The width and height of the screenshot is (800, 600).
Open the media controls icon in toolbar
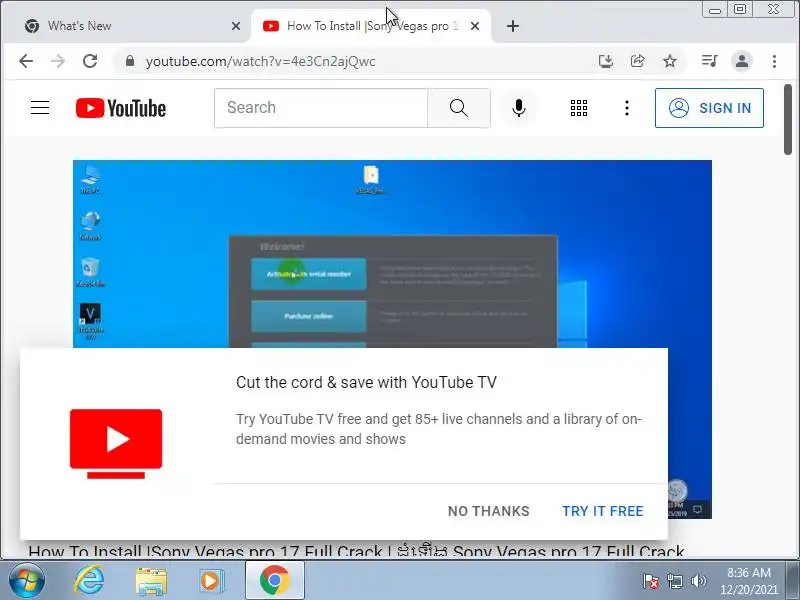(x=709, y=61)
